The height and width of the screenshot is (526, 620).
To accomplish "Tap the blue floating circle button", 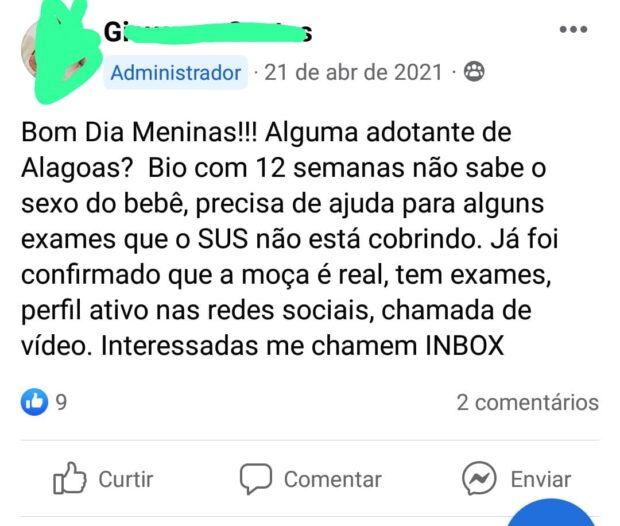I will [551, 513].
